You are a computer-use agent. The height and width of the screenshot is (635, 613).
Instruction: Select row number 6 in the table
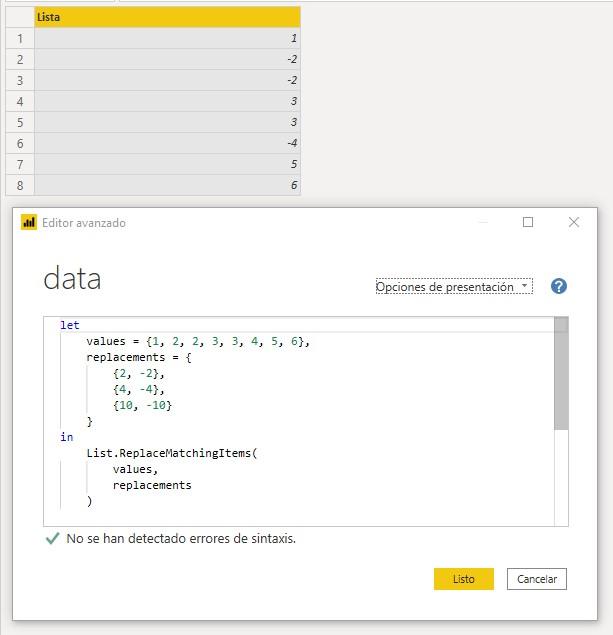(x=20, y=143)
